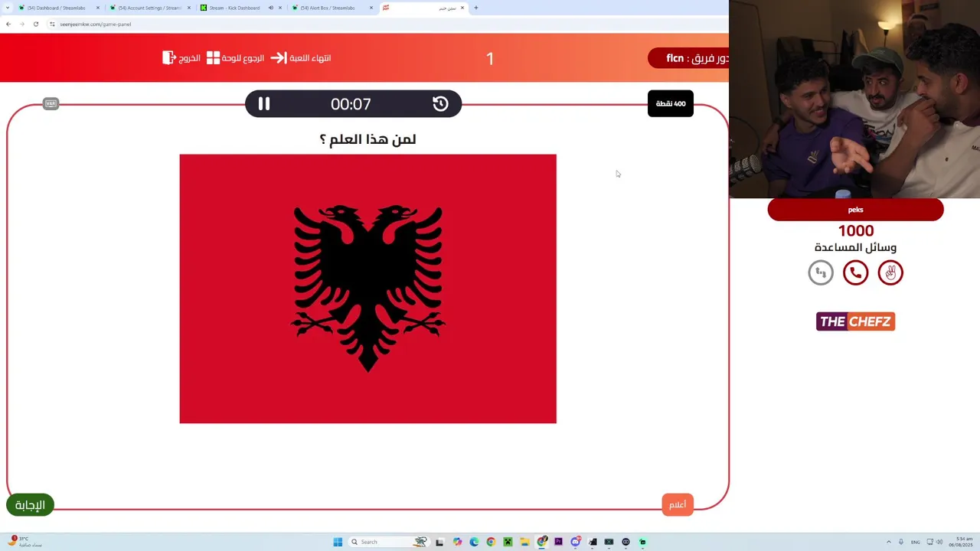Open the weather widget on the taskbar
This screenshot has width=980, height=551.
(25, 542)
